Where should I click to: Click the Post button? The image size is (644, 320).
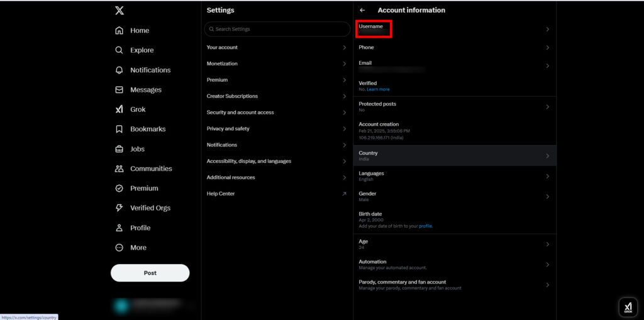[x=150, y=273]
